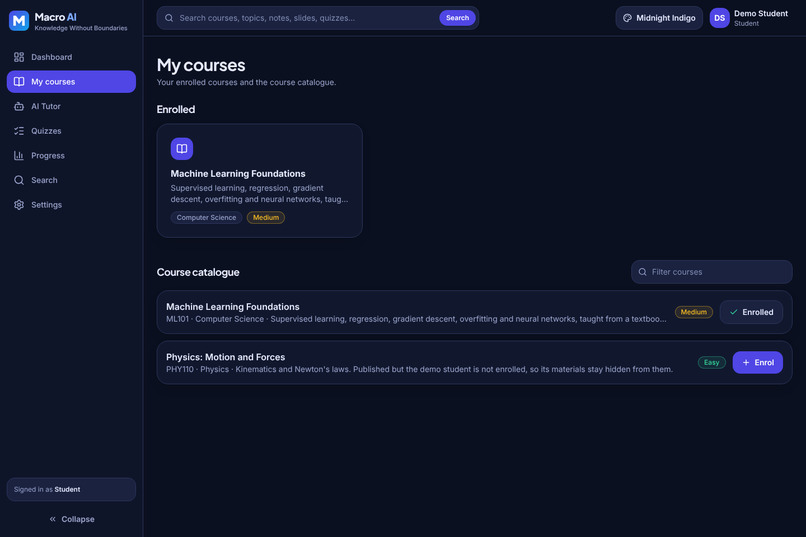Open Search from the sidebar menu
This screenshot has width=806, height=537.
(71, 180)
